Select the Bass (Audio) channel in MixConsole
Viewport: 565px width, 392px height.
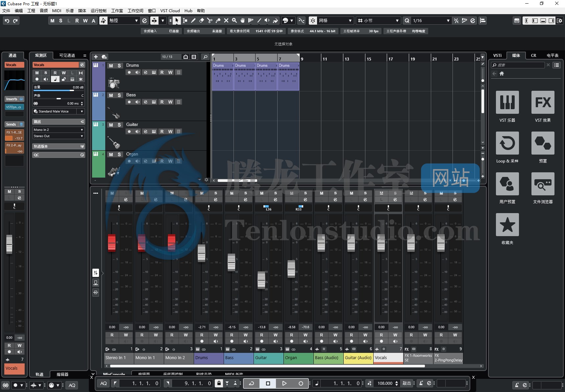pos(329,358)
